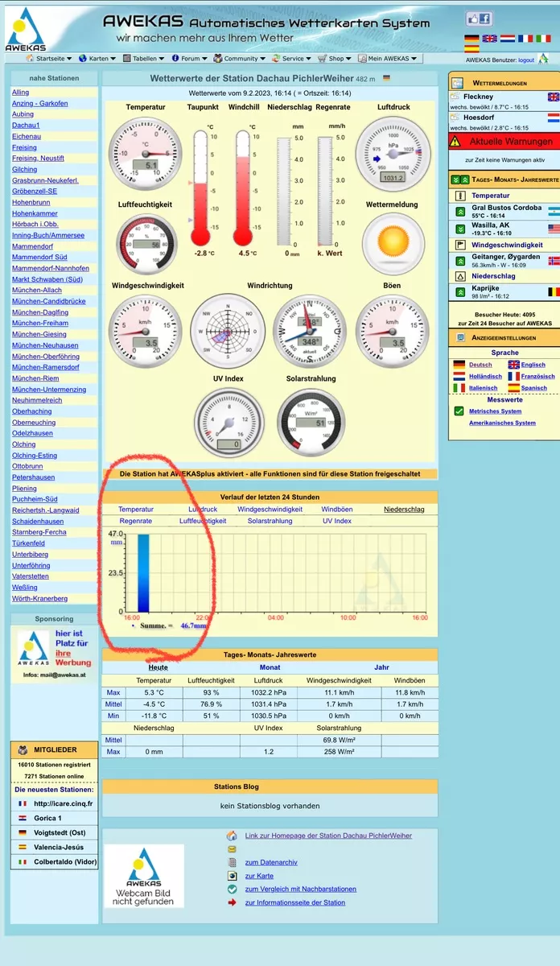Click the Wettermeldungen cloud icon
Image resolution: width=560 pixels, height=966 pixels.
coord(457,83)
